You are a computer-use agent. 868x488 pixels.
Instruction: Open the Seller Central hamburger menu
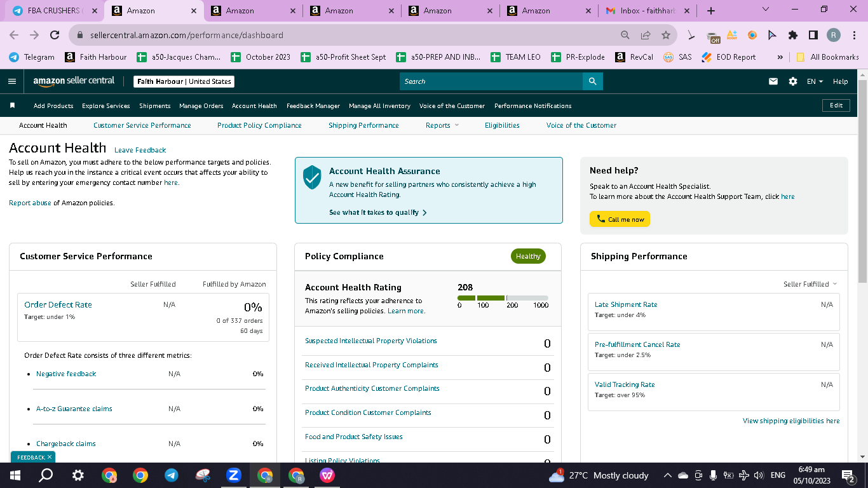click(x=12, y=81)
